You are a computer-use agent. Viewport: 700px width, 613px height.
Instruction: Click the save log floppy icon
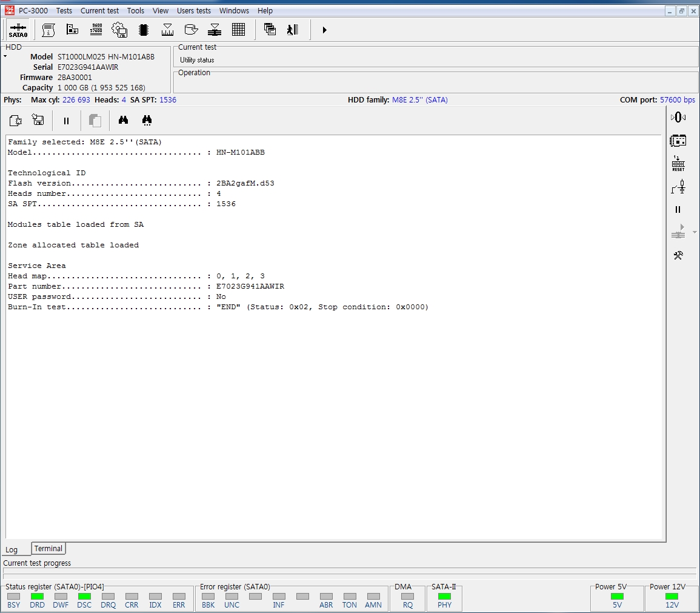[x=38, y=121]
